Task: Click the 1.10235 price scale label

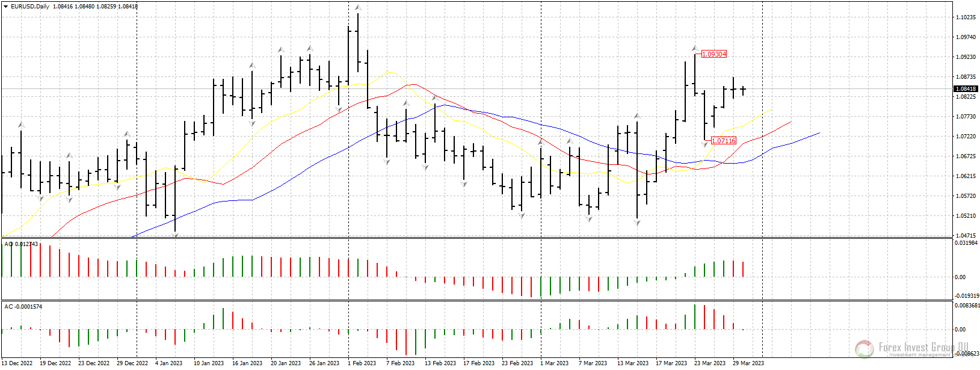Action: (x=966, y=17)
